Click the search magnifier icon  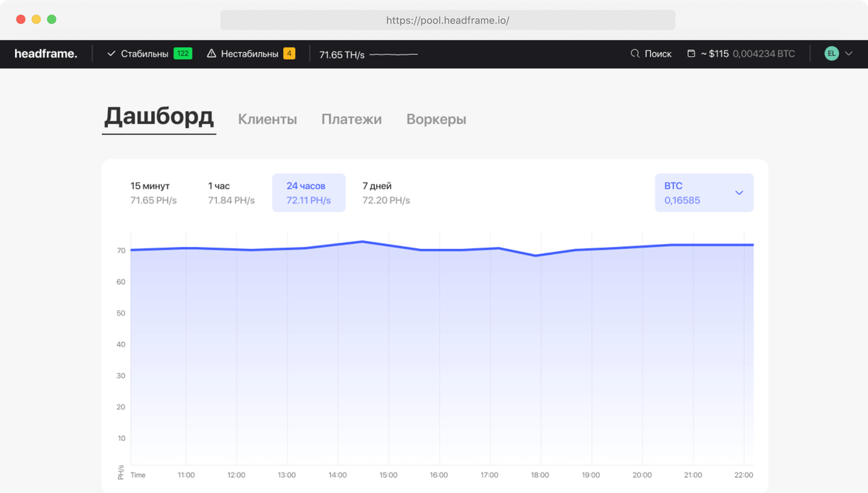[x=635, y=54]
